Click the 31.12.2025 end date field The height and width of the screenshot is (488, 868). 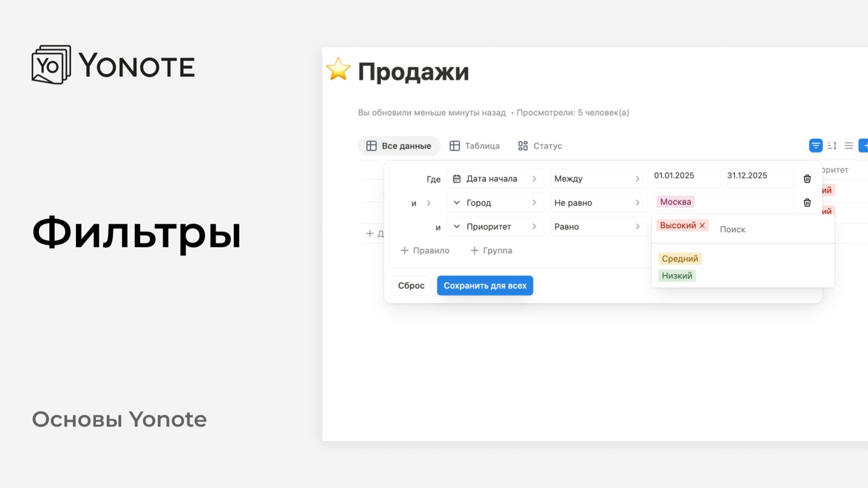click(x=760, y=178)
